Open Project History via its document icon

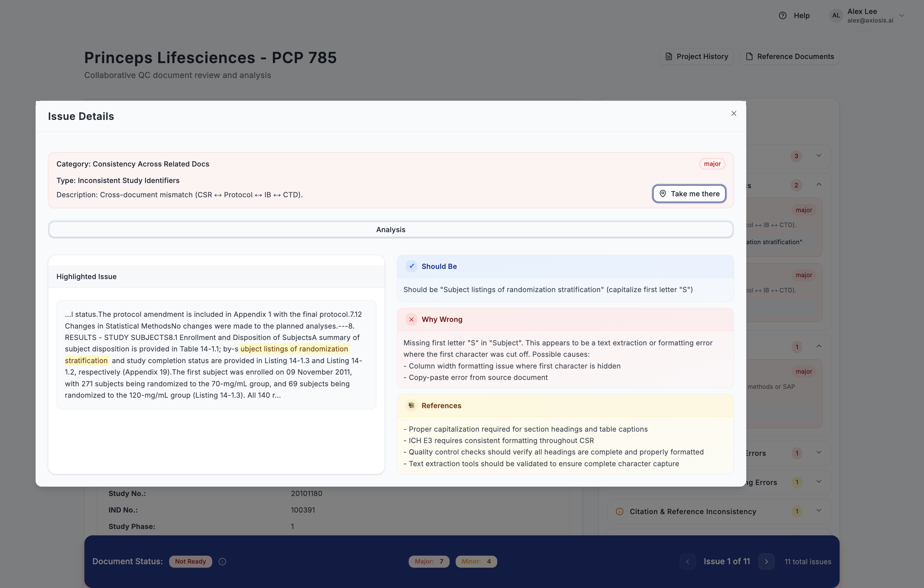669,56
